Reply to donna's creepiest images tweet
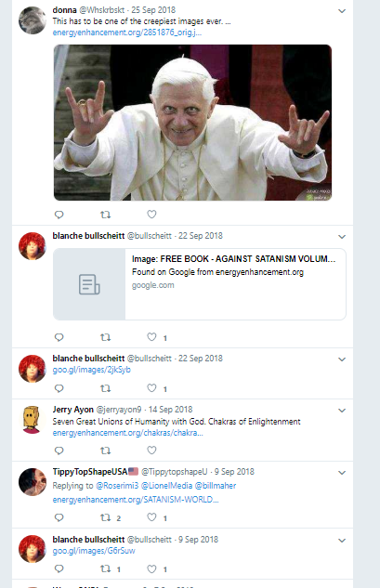 point(59,215)
